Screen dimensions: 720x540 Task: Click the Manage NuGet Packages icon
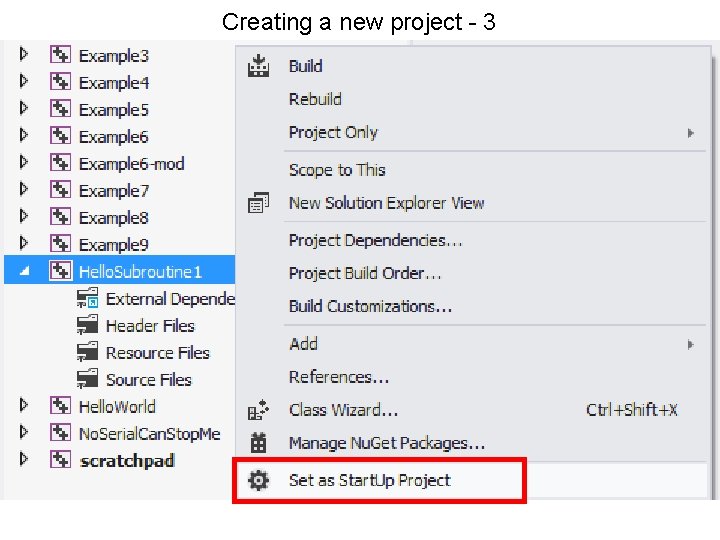click(258, 443)
